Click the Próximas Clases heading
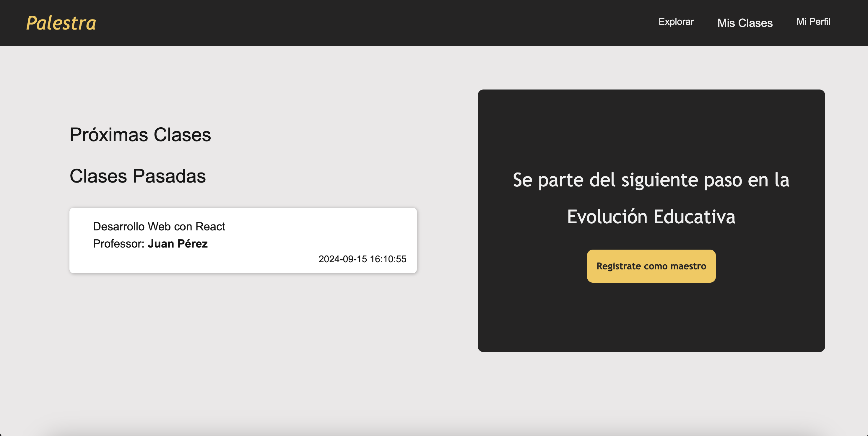868x436 pixels. click(140, 135)
